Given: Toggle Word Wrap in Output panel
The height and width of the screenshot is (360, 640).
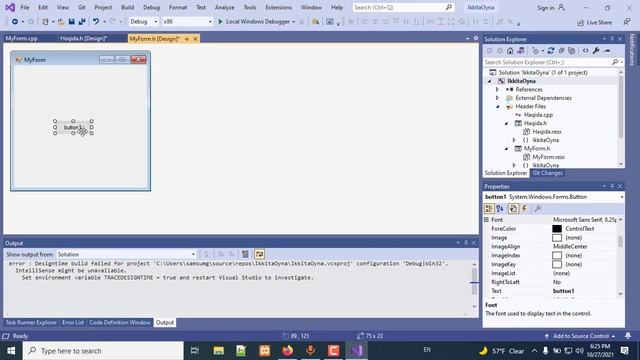Looking at the screenshot, I should [259, 254].
